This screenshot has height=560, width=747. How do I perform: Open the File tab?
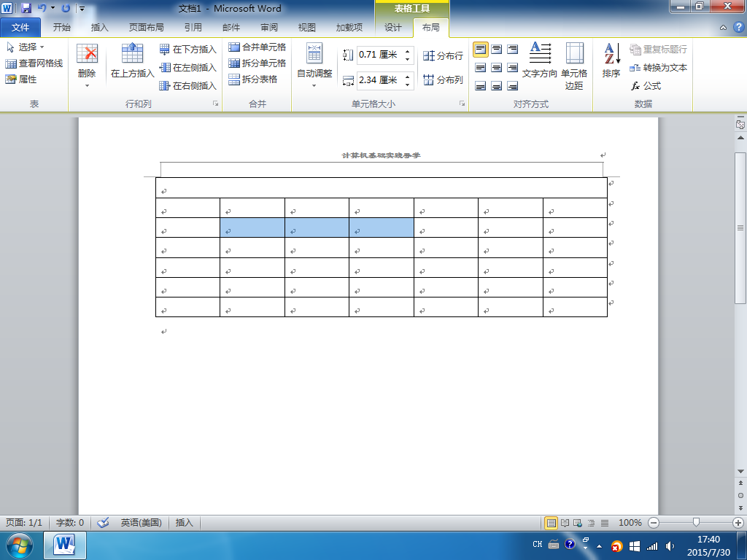(20, 27)
